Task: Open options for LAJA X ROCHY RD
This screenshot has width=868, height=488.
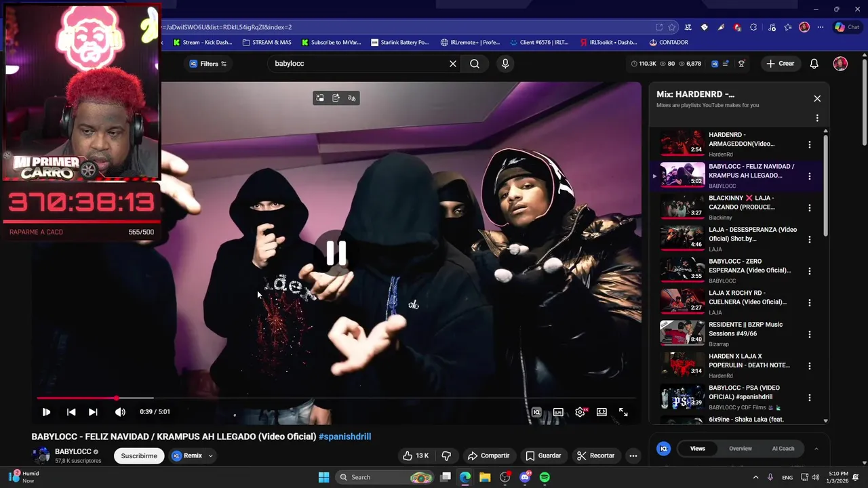Action: click(x=809, y=302)
